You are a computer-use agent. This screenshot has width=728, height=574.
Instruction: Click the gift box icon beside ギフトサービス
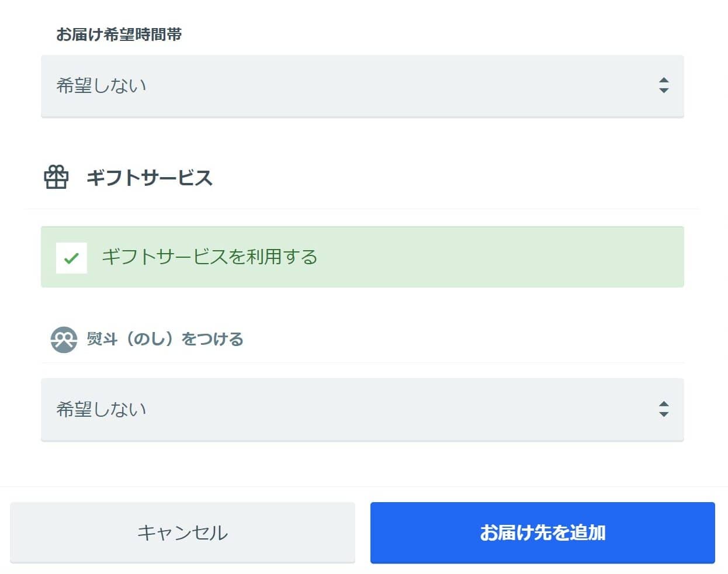coord(56,177)
